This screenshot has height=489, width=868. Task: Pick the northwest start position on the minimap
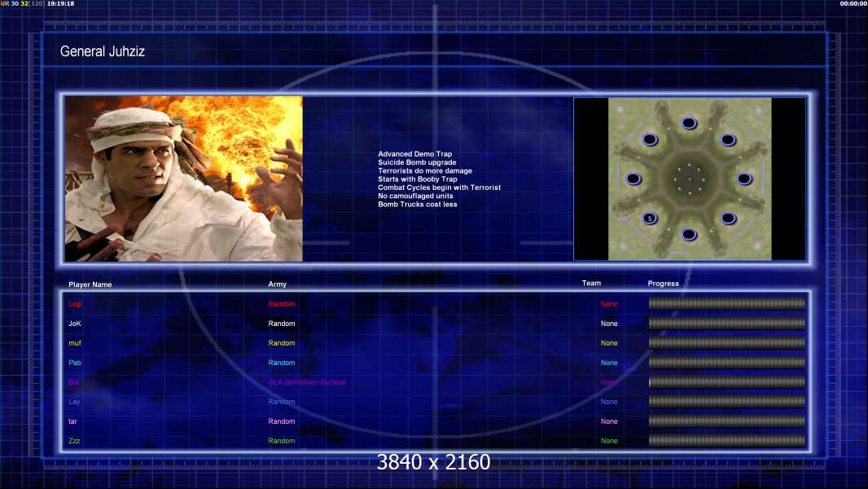click(650, 139)
